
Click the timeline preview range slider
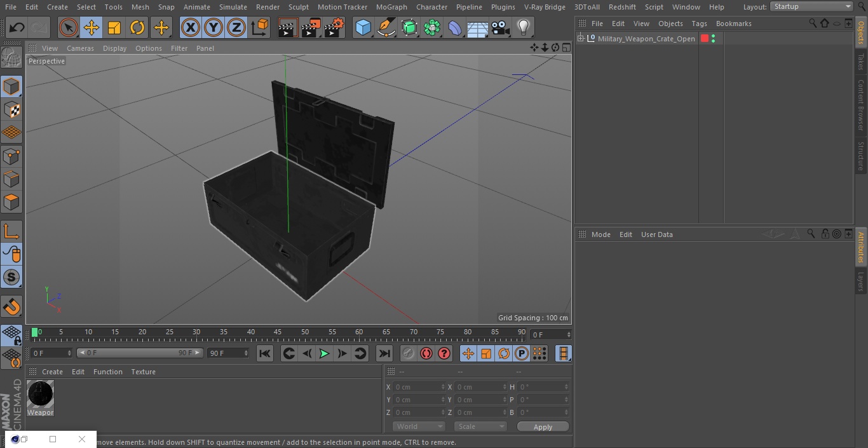point(140,353)
